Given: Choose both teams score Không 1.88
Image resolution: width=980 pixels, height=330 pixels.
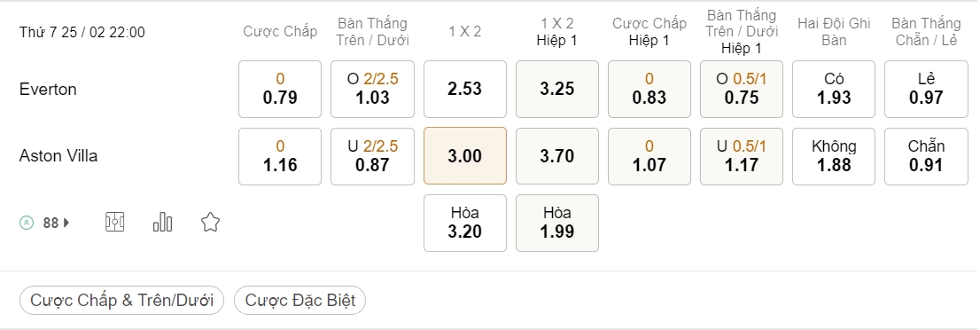Looking at the screenshot, I should pyautogui.click(x=834, y=156).
